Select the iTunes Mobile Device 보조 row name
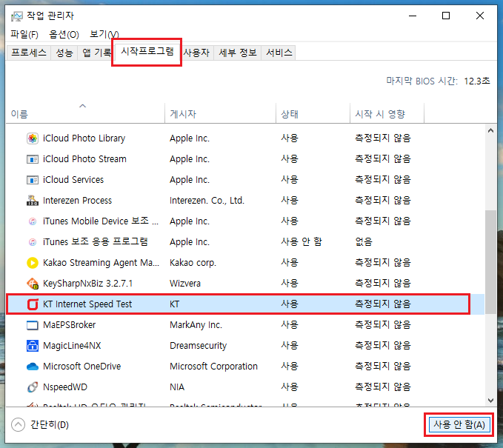 click(101, 221)
